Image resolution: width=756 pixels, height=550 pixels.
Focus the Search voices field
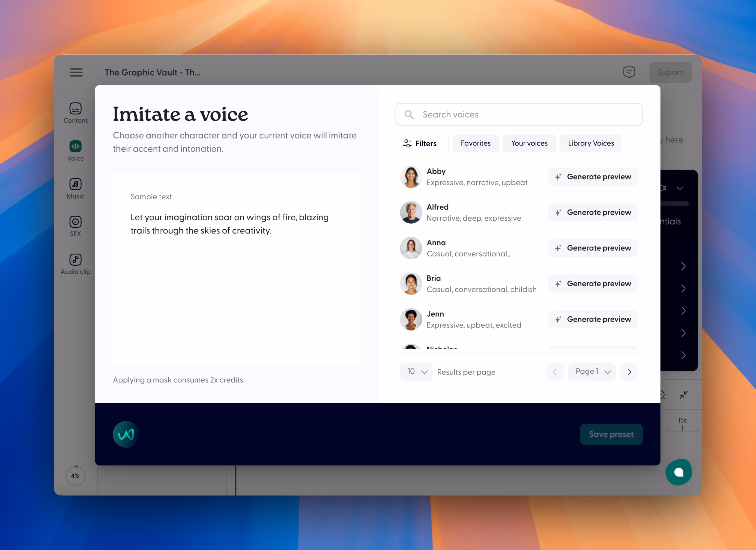coord(519,114)
